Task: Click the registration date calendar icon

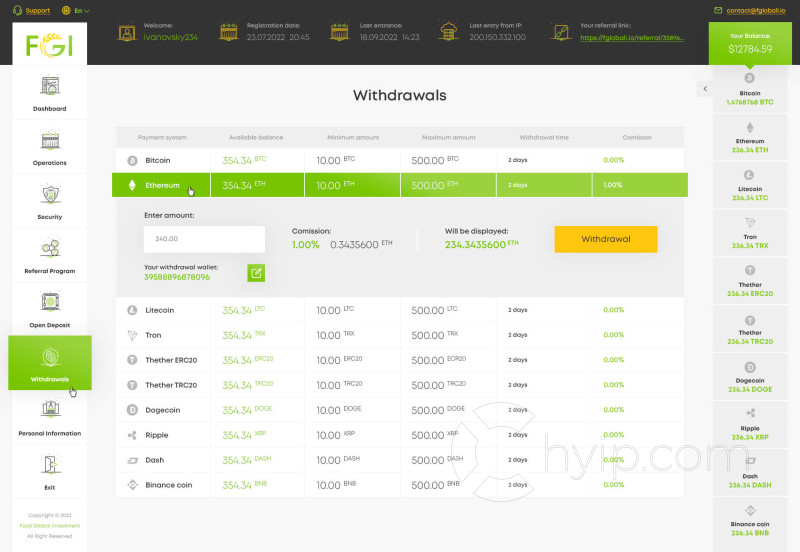Action: pos(229,32)
